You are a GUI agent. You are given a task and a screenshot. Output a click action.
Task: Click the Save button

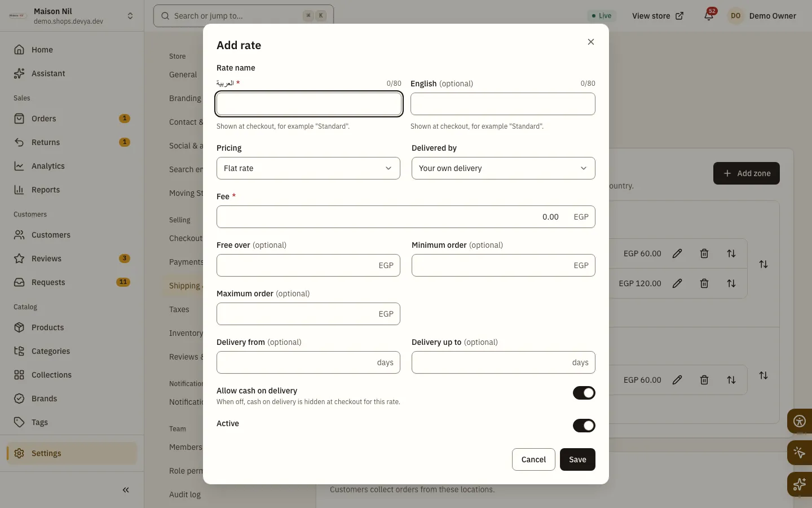pyautogui.click(x=577, y=459)
